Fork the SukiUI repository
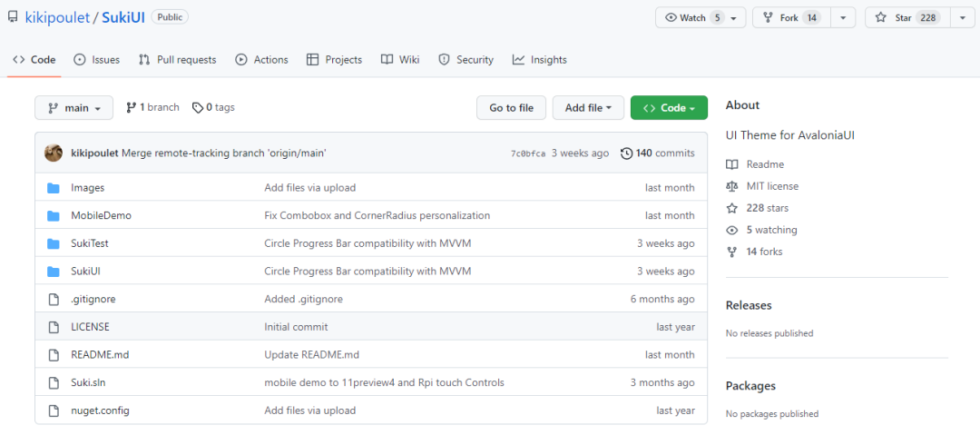 coord(792,17)
